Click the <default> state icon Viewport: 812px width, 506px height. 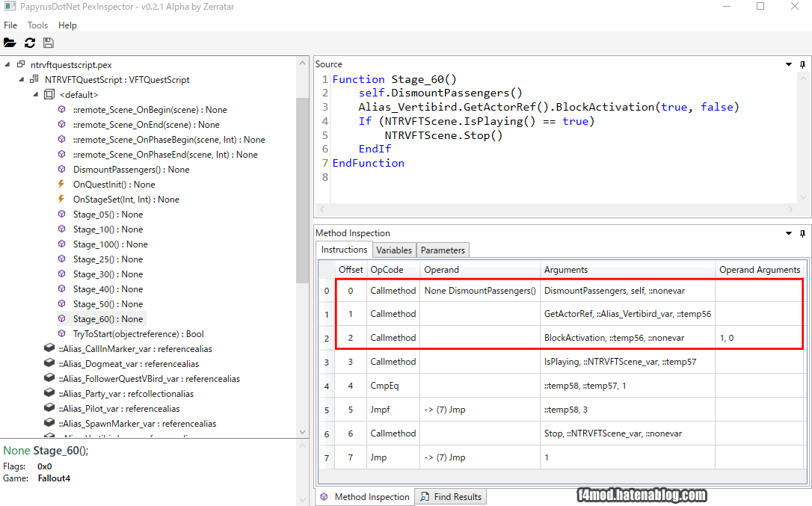(49, 94)
